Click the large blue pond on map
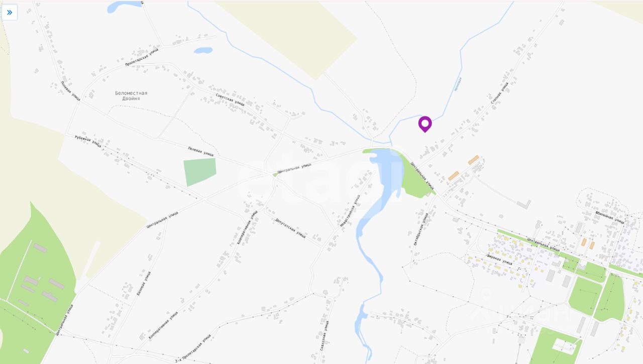The image size is (643, 364). pyautogui.click(x=386, y=172)
